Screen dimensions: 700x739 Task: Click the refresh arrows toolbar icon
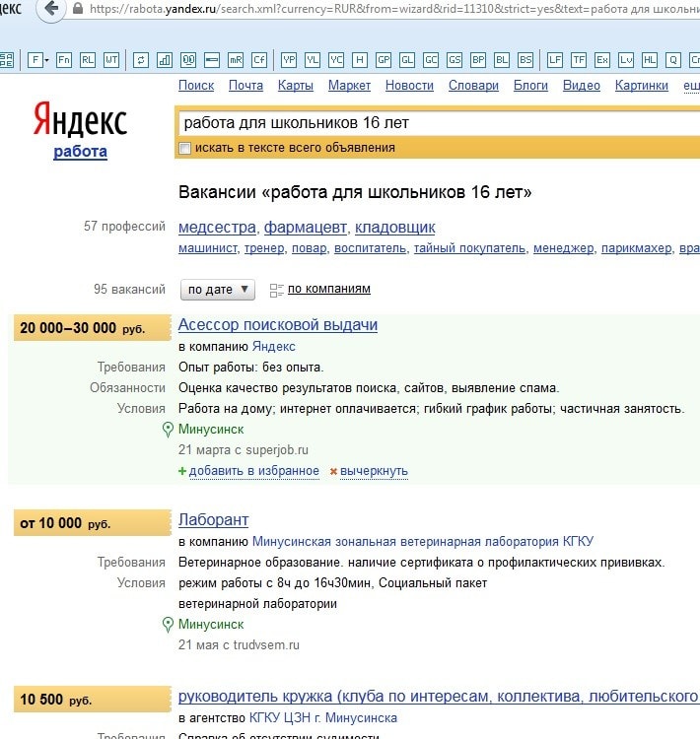coord(141,60)
